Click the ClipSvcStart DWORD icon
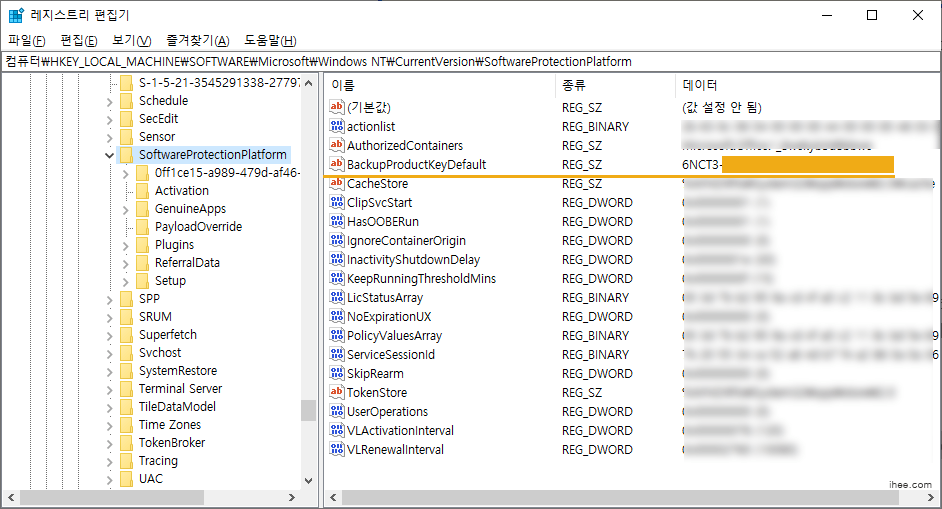The image size is (942, 509). (x=336, y=202)
